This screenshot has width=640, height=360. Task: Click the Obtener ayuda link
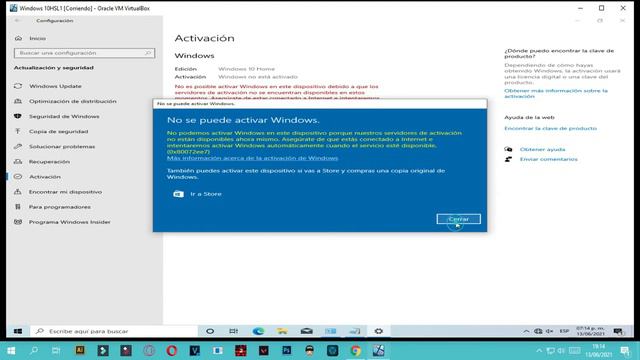point(542,149)
